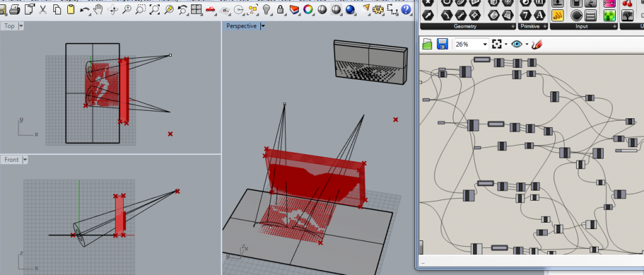
Task: Click the red car icon
Action: [210, 9]
